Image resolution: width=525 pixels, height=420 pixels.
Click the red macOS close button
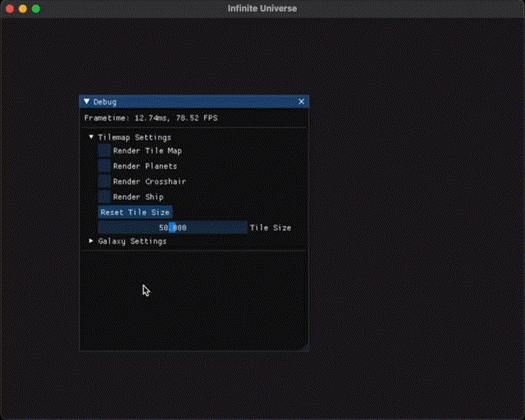click(10, 9)
